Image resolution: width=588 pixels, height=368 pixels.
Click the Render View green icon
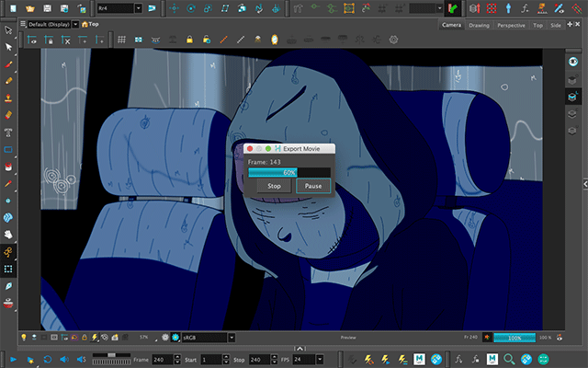pos(452,7)
